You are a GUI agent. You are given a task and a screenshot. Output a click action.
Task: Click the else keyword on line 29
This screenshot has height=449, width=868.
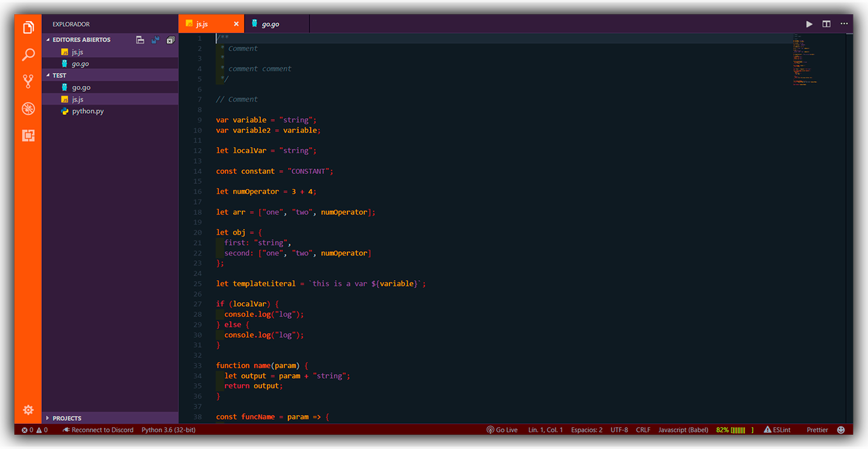[233, 325]
